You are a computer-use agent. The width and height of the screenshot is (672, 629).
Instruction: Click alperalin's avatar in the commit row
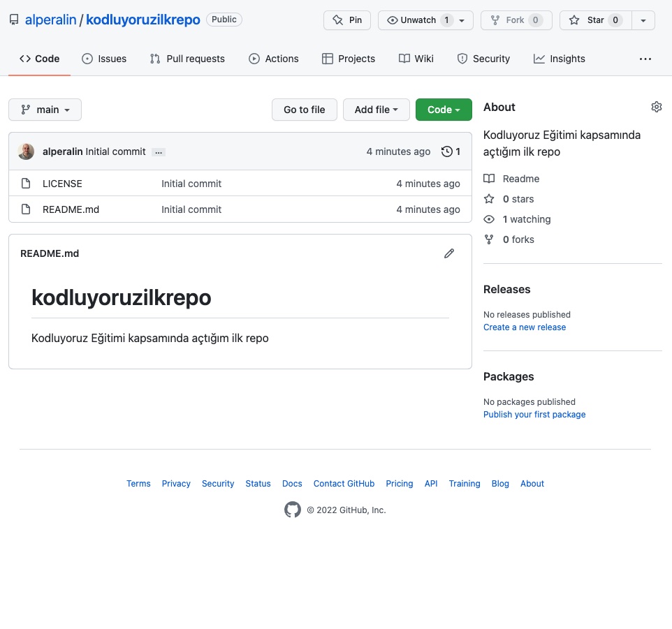pyautogui.click(x=26, y=151)
